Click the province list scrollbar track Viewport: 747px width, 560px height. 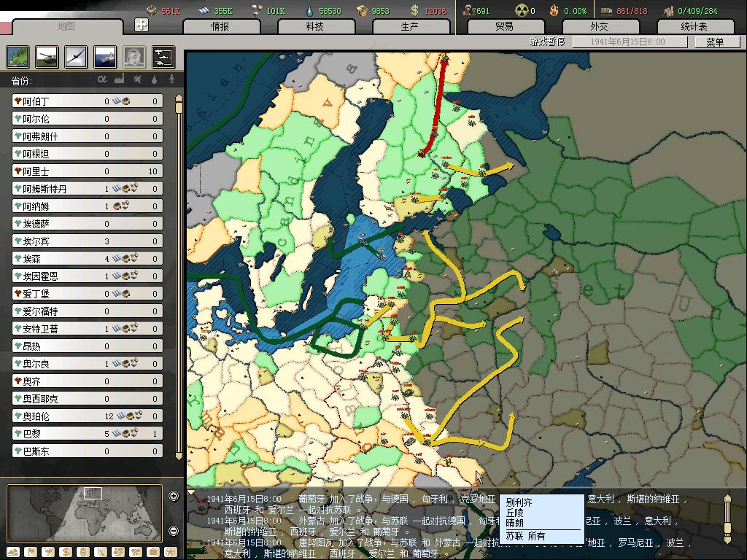(179, 292)
